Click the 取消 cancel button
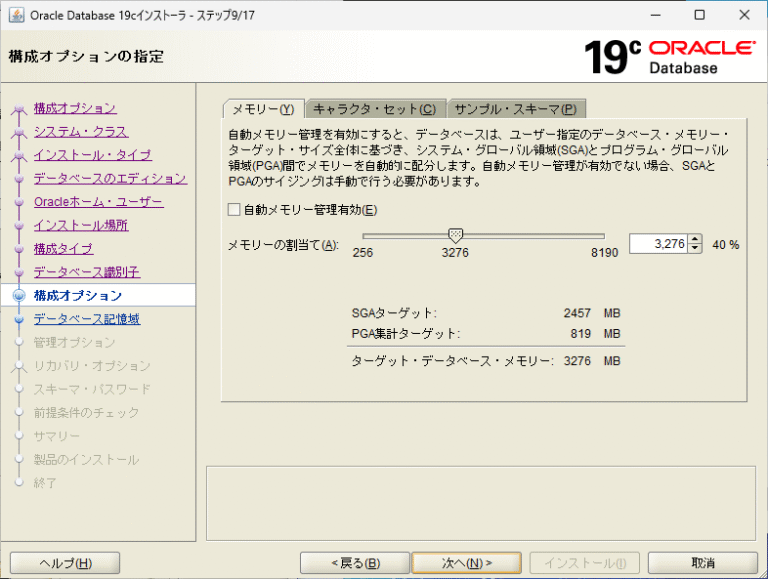The width and height of the screenshot is (768, 579). point(703,563)
